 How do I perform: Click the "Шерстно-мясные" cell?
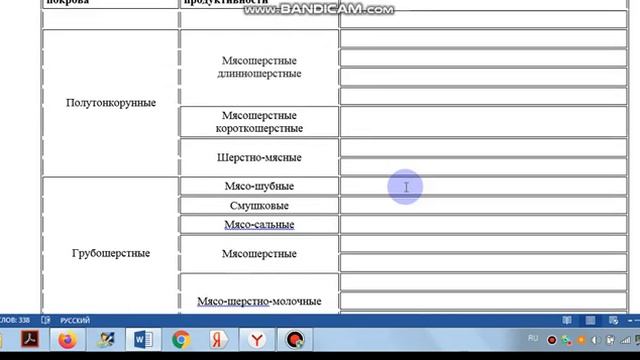point(259,158)
